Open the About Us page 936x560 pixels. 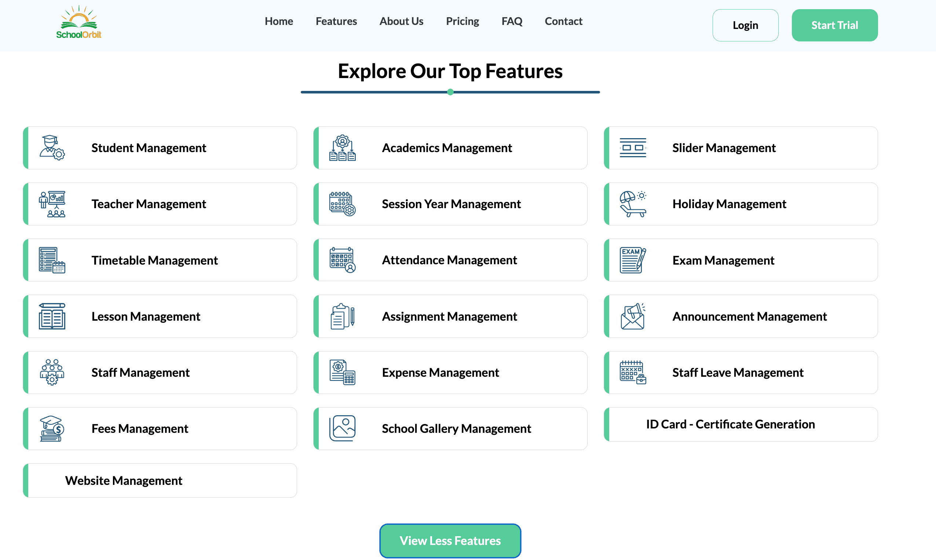[x=401, y=21]
